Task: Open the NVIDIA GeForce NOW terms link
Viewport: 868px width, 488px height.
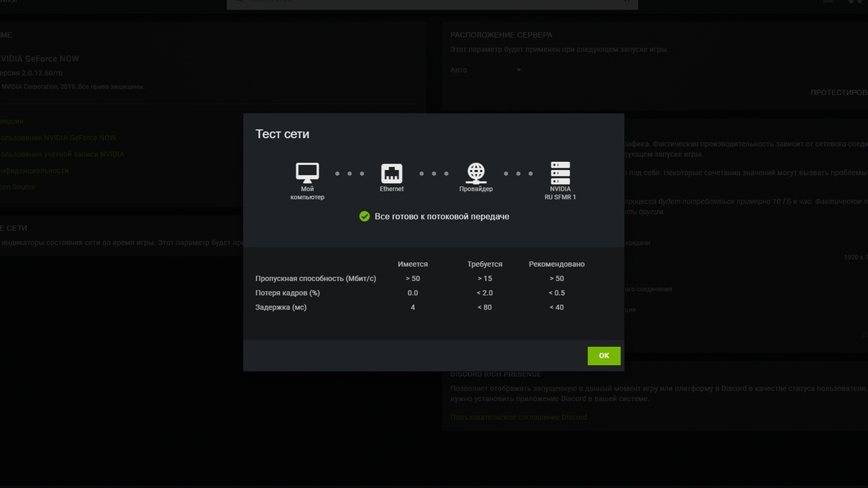Action: coord(58,137)
